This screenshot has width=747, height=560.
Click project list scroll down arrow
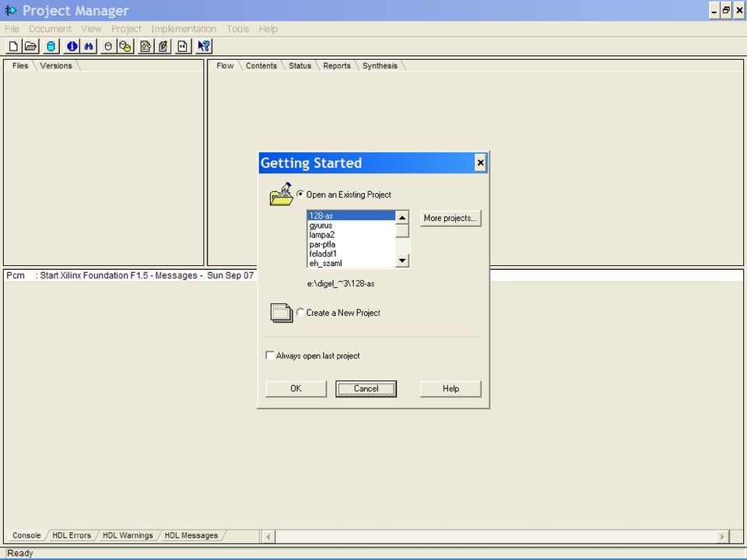pos(402,261)
